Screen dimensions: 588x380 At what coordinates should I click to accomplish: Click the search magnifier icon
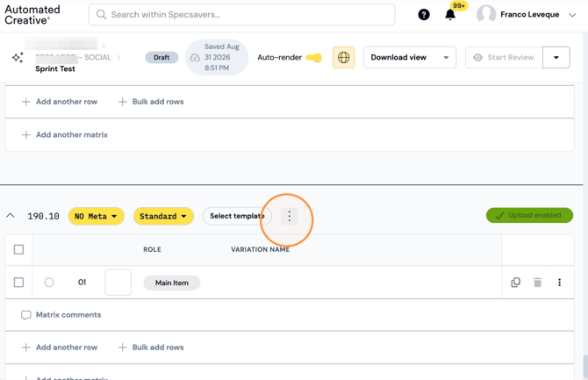coord(101,15)
